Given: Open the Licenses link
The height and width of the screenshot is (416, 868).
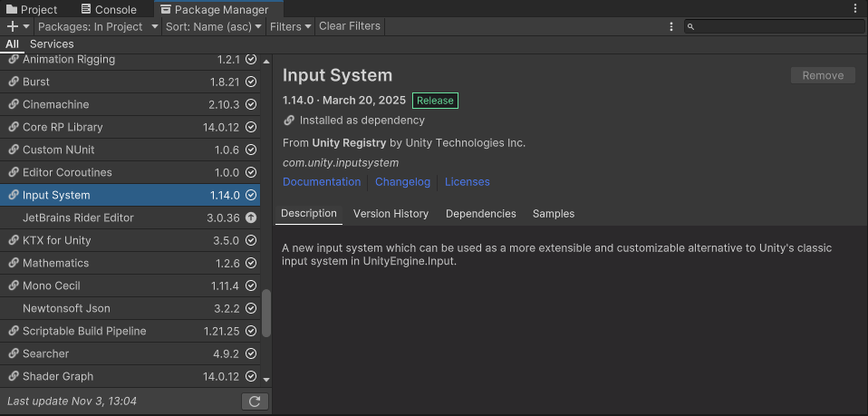Looking at the screenshot, I should point(468,182).
